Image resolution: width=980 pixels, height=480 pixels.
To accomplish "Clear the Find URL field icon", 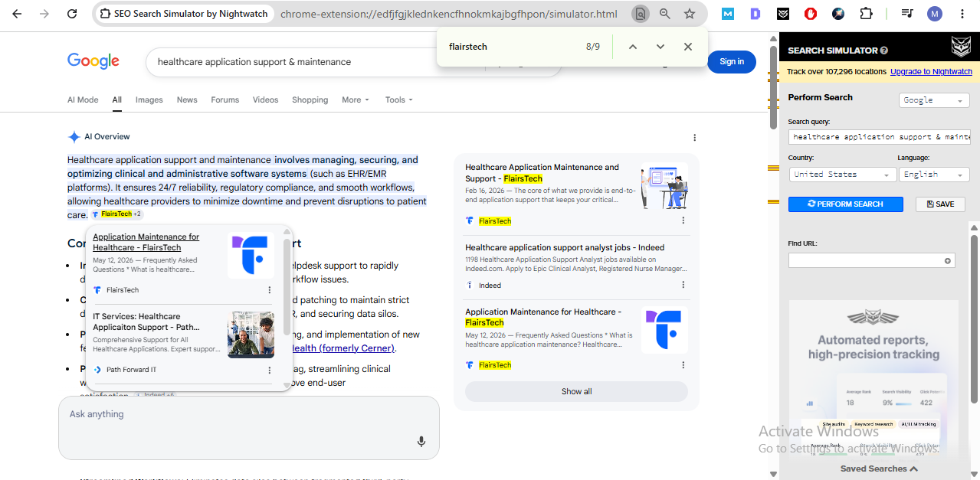I will 948,261.
